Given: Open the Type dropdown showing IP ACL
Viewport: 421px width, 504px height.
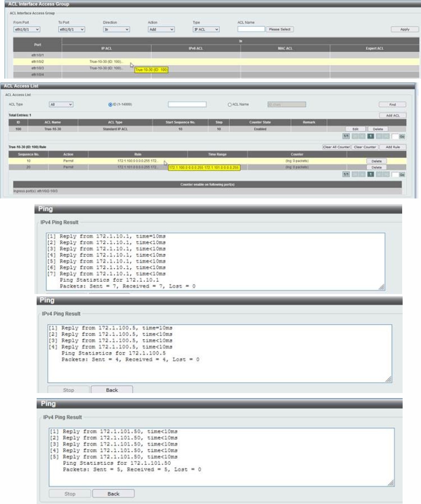Looking at the screenshot, I should click(206, 29).
